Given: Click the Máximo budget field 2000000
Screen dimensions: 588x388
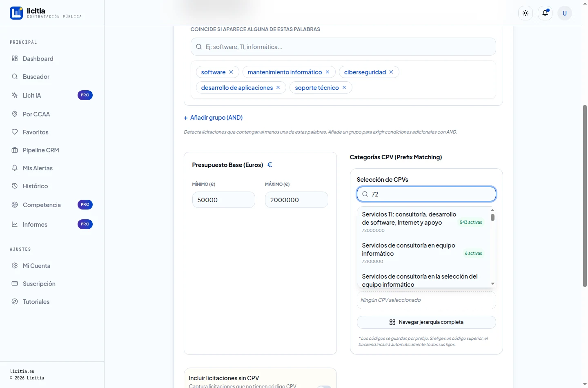Looking at the screenshot, I should coord(296,200).
